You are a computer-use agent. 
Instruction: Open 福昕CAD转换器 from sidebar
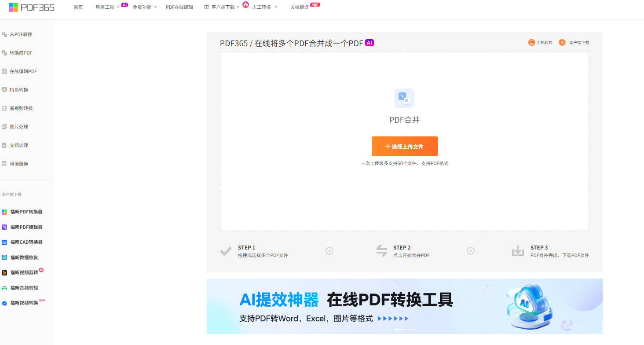(26, 242)
